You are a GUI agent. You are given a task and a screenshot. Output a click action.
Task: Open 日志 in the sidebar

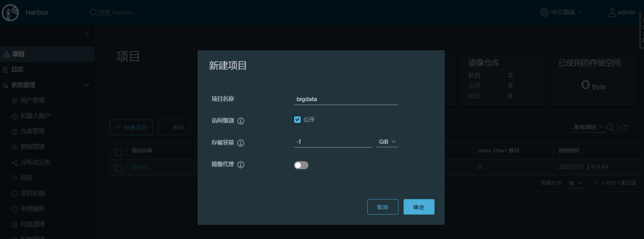17,69
